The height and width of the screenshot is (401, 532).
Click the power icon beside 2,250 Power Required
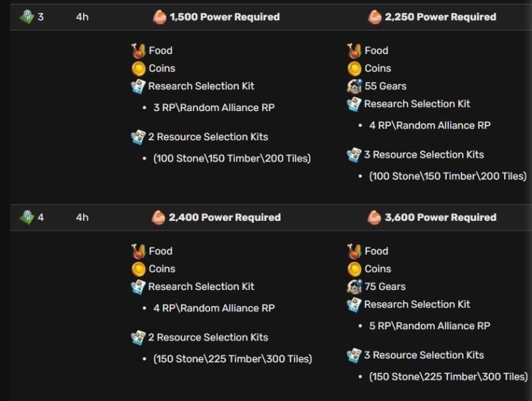[x=375, y=17]
